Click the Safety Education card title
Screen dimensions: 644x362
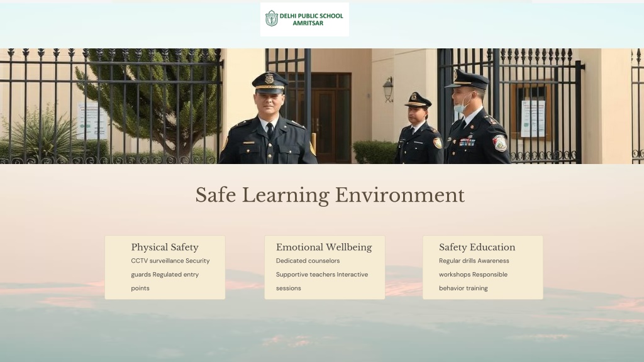click(x=477, y=247)
